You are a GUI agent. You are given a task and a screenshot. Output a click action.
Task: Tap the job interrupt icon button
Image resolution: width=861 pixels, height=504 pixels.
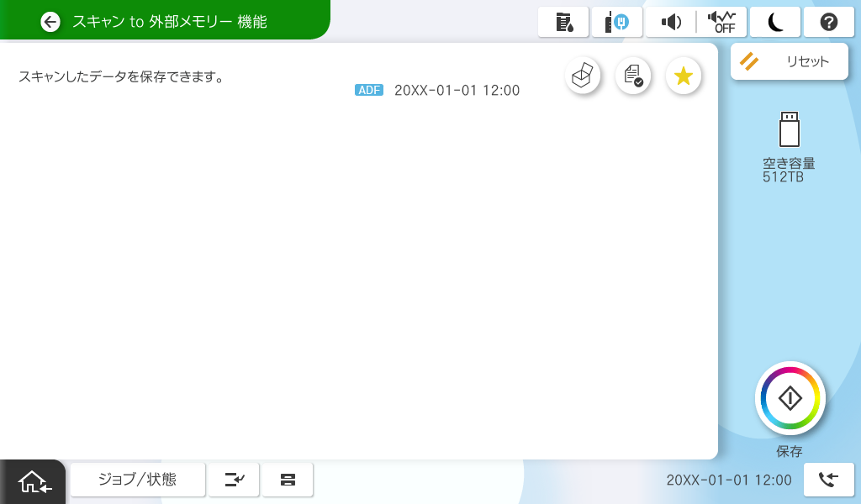(x=234, y=480)
